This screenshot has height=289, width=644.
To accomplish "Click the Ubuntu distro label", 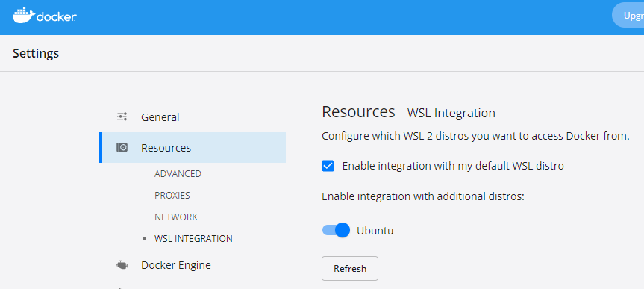I will pos(375,231).
